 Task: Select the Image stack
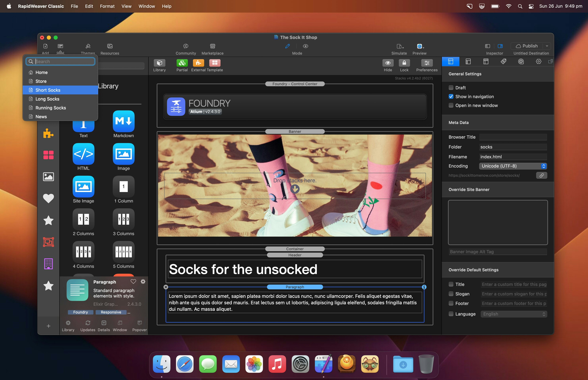point(124,154)
